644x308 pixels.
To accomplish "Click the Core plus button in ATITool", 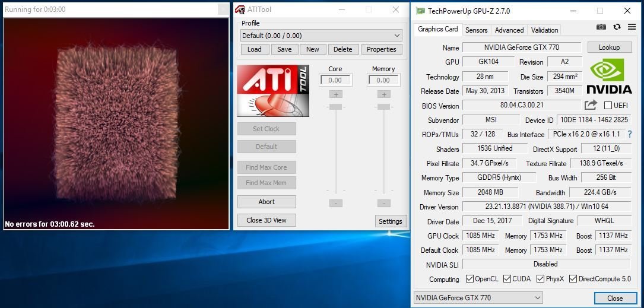I will 335,94.
